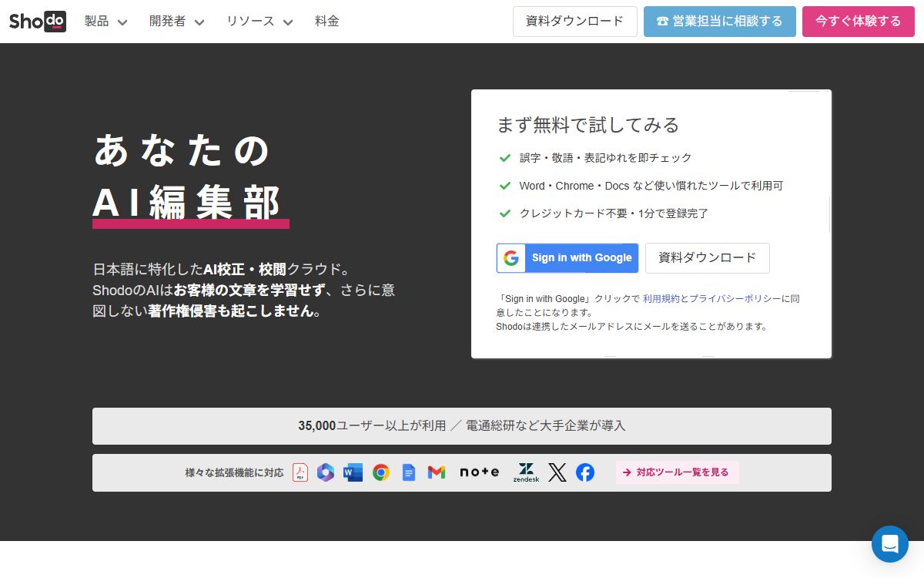Open the プライバシーポリシー link

735,298
